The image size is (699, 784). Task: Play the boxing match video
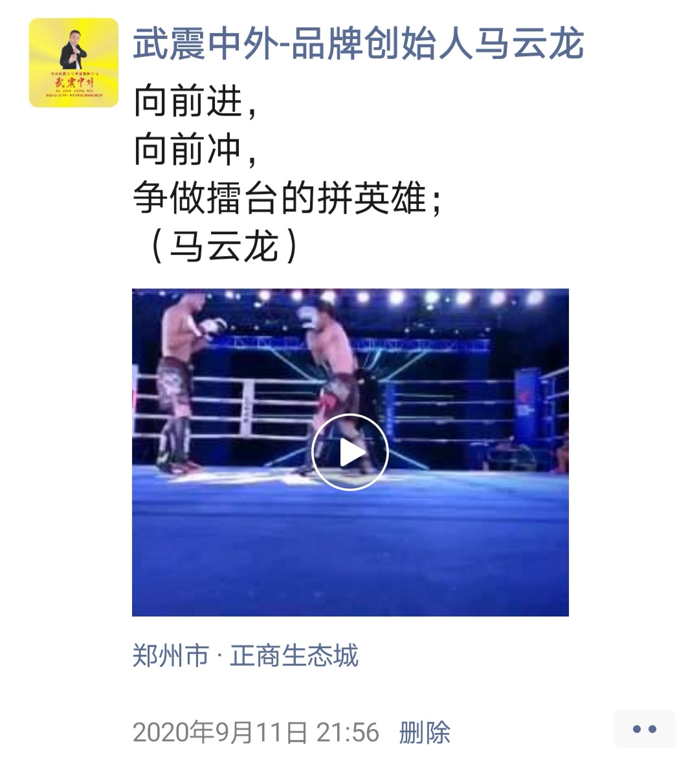[x=350, y=452]
